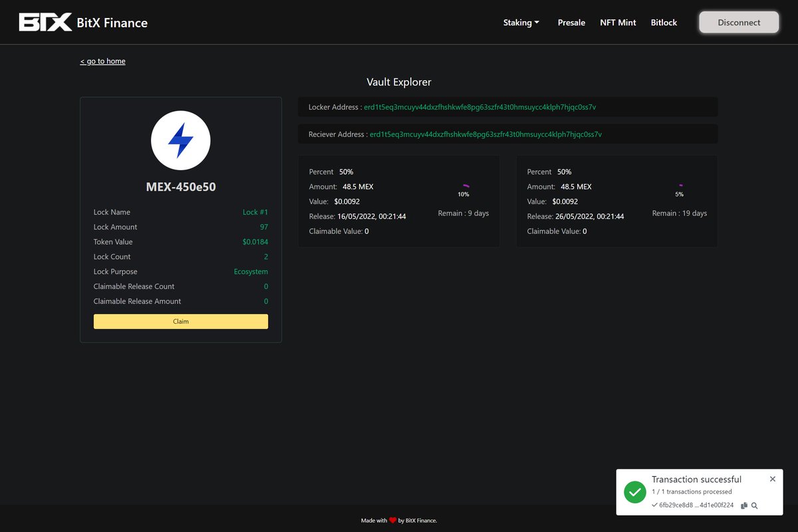This screenshot has width=798, height=532.
Task: Click Made with by BitX Finance footer text
Action: 399,521
